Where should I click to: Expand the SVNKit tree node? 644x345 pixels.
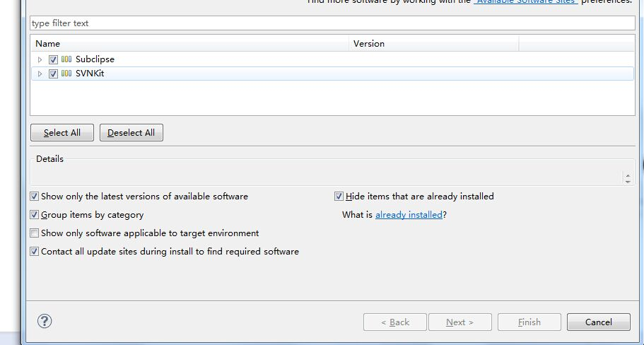[40, 74]
